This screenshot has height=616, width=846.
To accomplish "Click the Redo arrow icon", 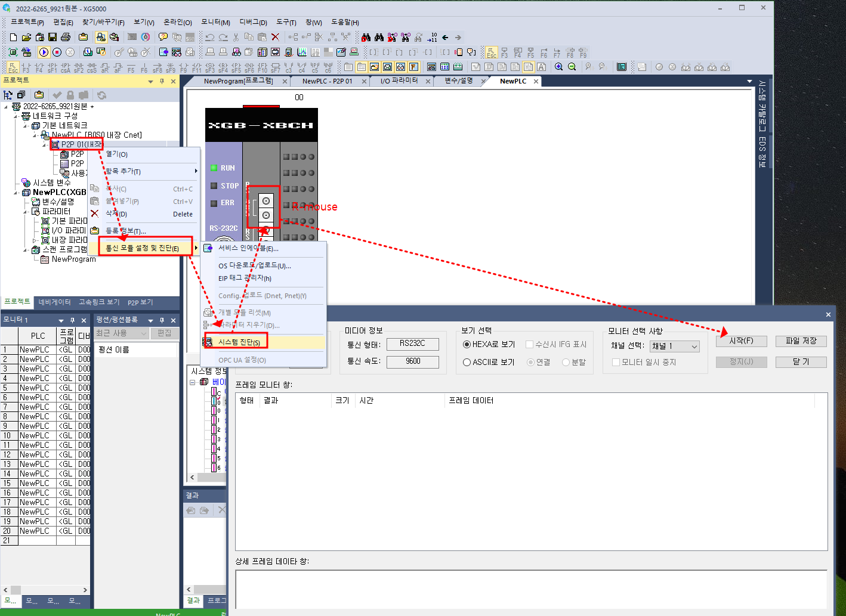I will pos(223,37).
